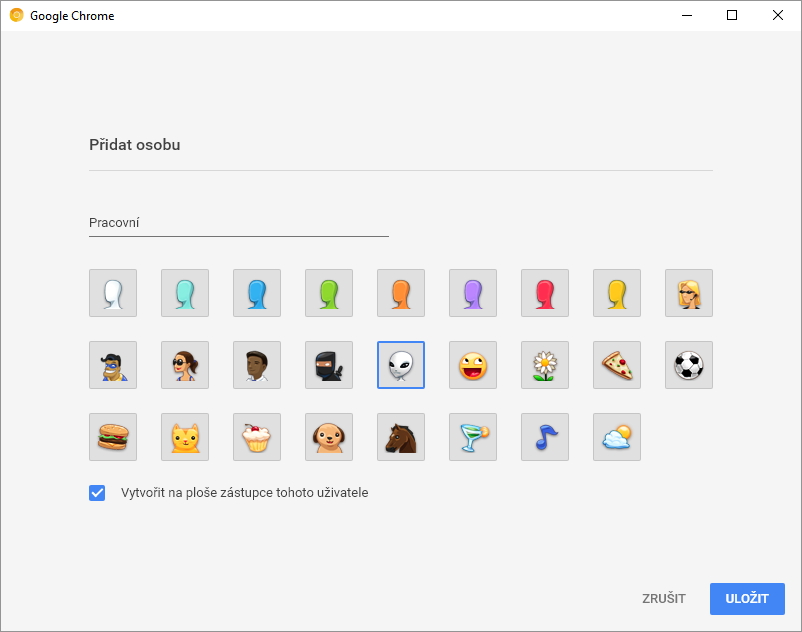Pick the blue music note avatar

coord(545,437)
